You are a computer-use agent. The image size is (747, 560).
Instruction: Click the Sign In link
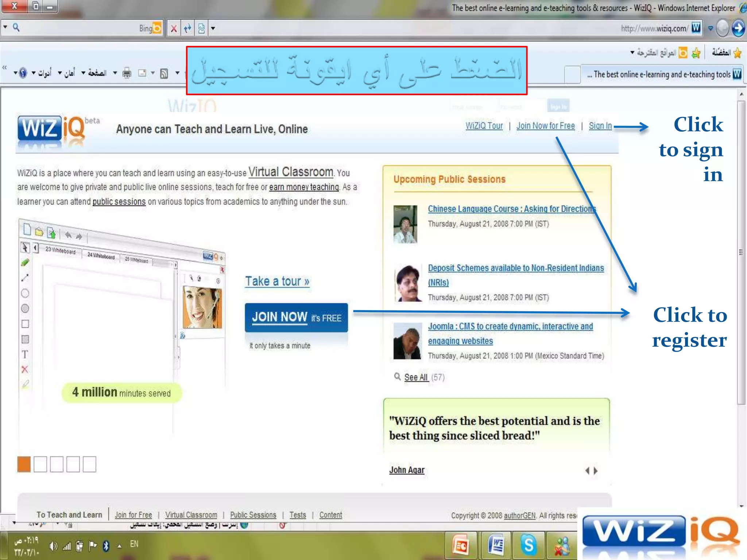(600, 126)
